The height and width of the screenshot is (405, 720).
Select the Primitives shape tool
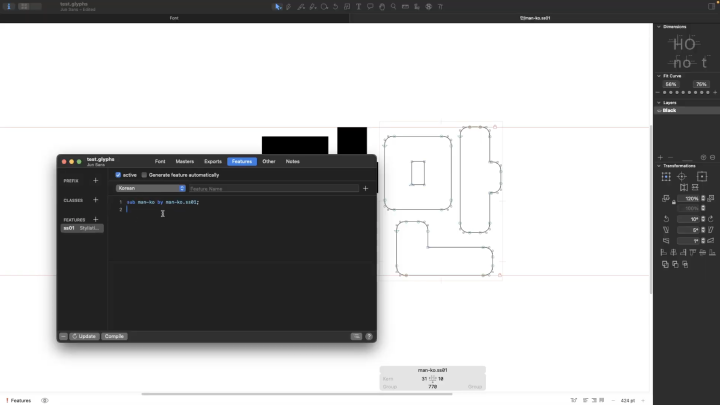click(324, 6)
